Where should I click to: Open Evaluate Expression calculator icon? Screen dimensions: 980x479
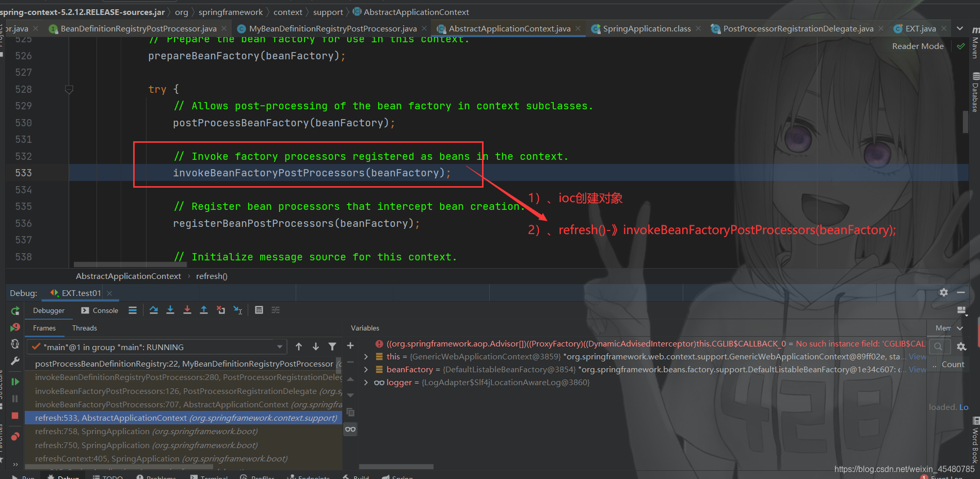pos(259,310)
